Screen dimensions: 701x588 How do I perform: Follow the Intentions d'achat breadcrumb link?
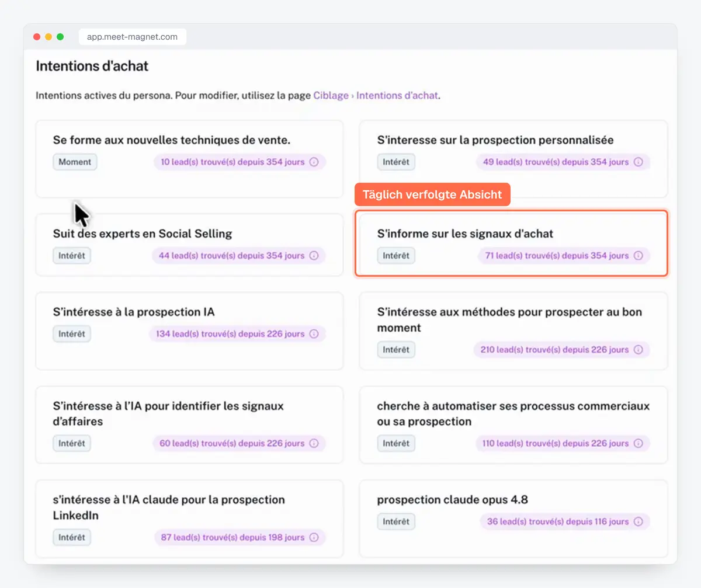[x=397, y=95]
